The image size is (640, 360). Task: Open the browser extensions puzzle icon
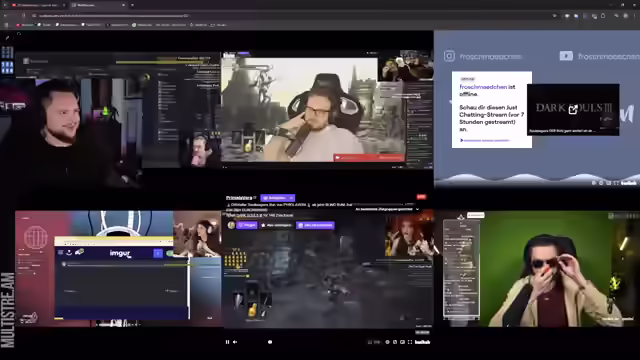point(603,16)
